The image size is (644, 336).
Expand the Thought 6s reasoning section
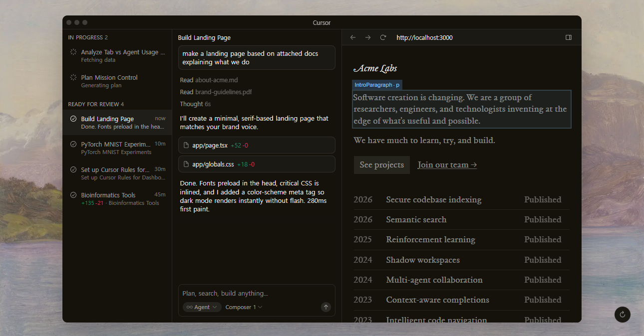point(195,104)
